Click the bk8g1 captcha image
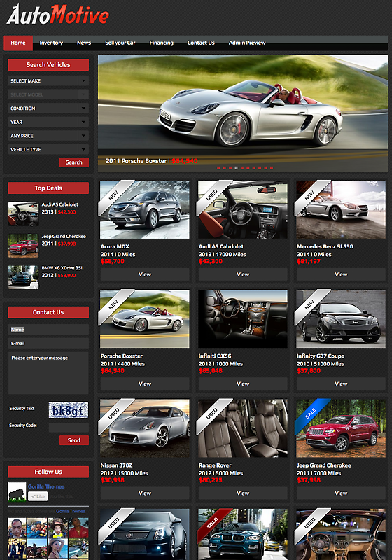This screenshot has height=560, width=392. (x=69, y=410)
